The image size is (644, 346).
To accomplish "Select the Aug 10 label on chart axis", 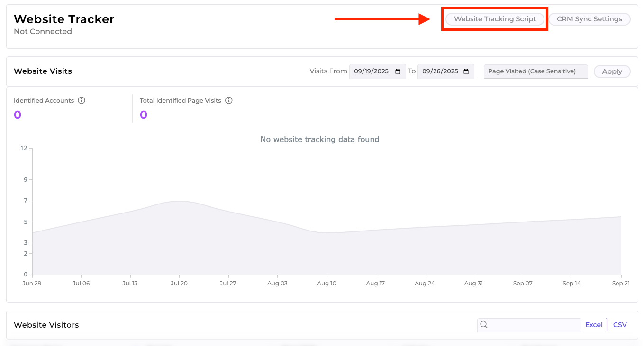I will pos(327,284).
